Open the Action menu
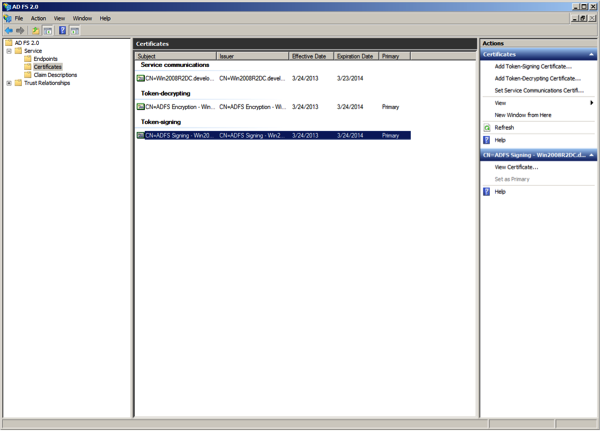This screenshot has height=431, width=600. point(38,18)
